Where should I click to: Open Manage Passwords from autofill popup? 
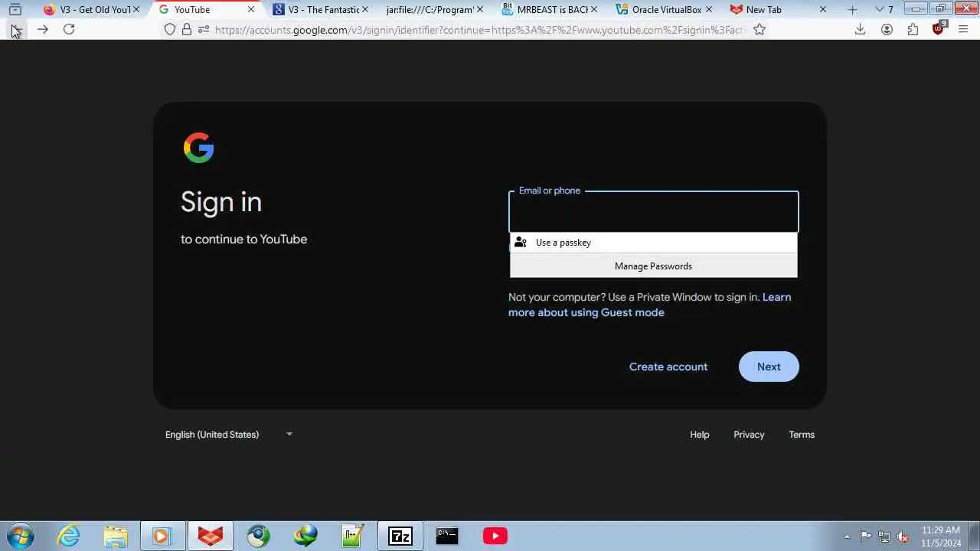[x=654, y=266]
